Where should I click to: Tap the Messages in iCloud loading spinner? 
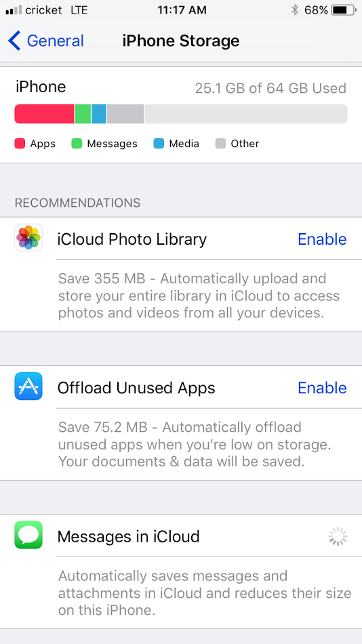pyautogui.click(x=338, y=536)
